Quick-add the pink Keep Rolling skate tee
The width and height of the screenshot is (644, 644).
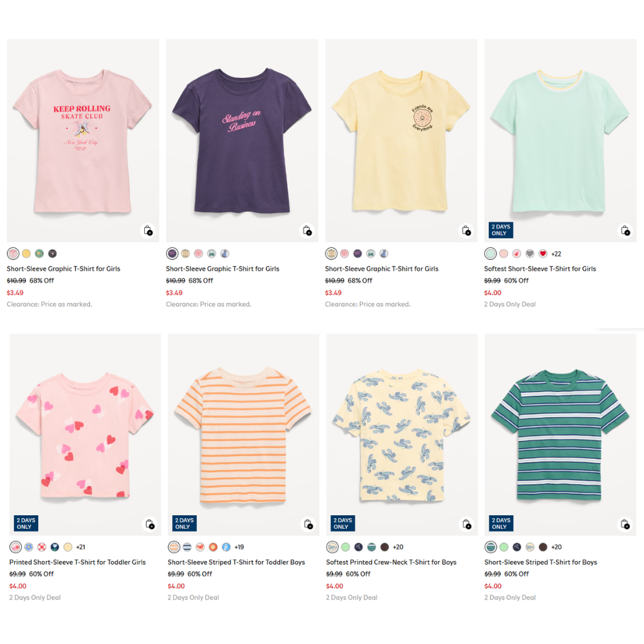point(148,231)
